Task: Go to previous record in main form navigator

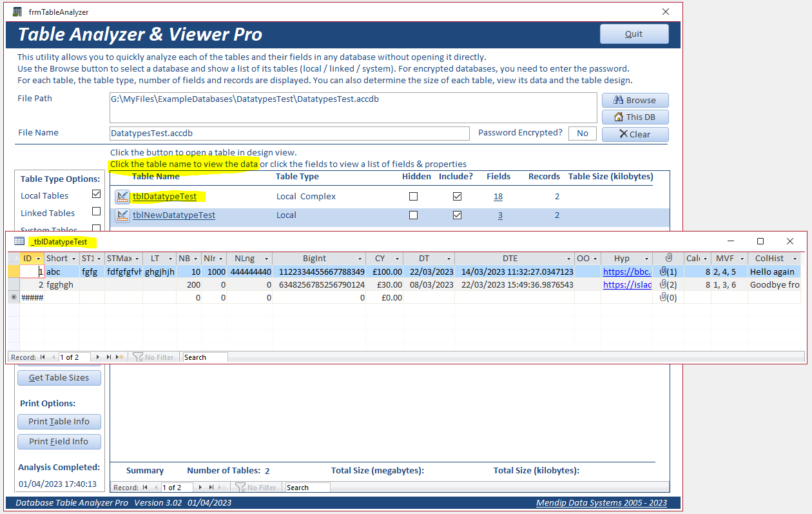Action: [155, 488]
